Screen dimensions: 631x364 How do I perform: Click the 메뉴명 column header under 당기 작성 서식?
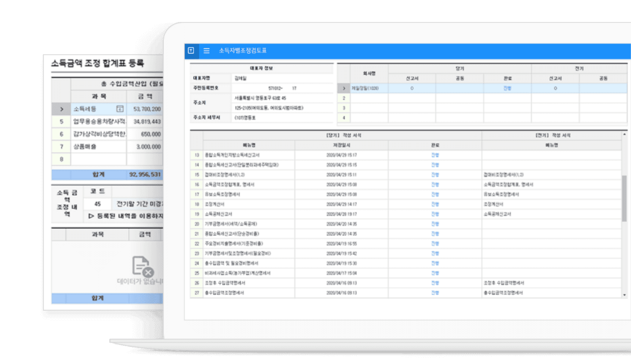[249, 145]
